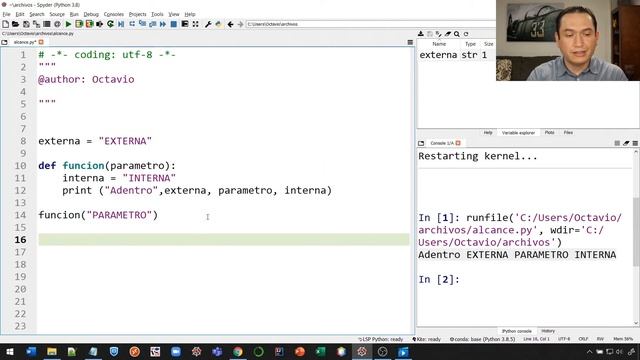This screenshot has width=640, height=360.
Task: Save the current file
Action: click(26, 24)
